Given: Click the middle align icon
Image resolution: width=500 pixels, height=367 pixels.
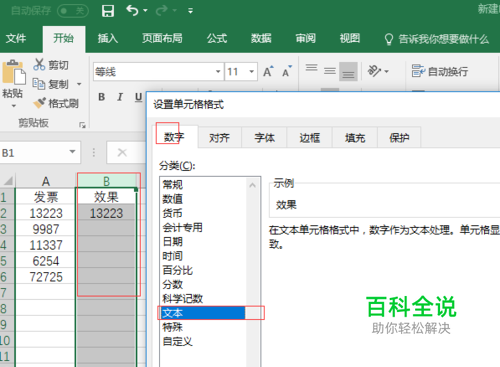Looking at the screenshot, I should [x=330, y=71].
